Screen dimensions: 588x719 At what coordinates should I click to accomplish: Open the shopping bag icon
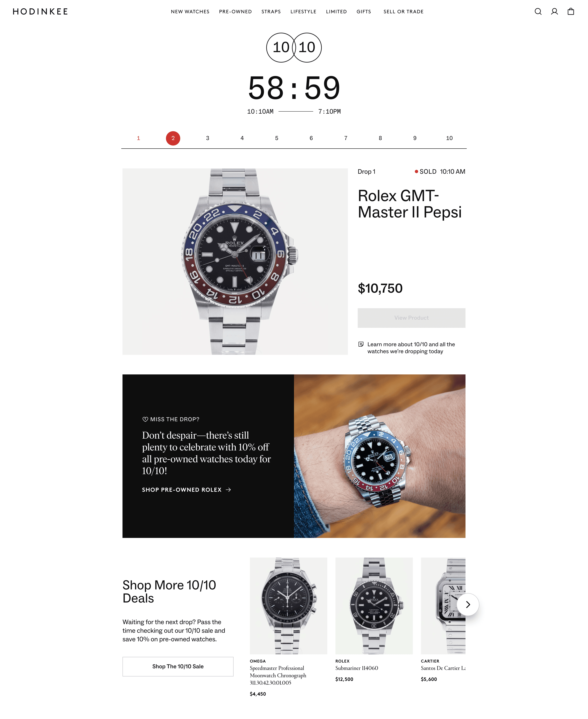[571, 11]
